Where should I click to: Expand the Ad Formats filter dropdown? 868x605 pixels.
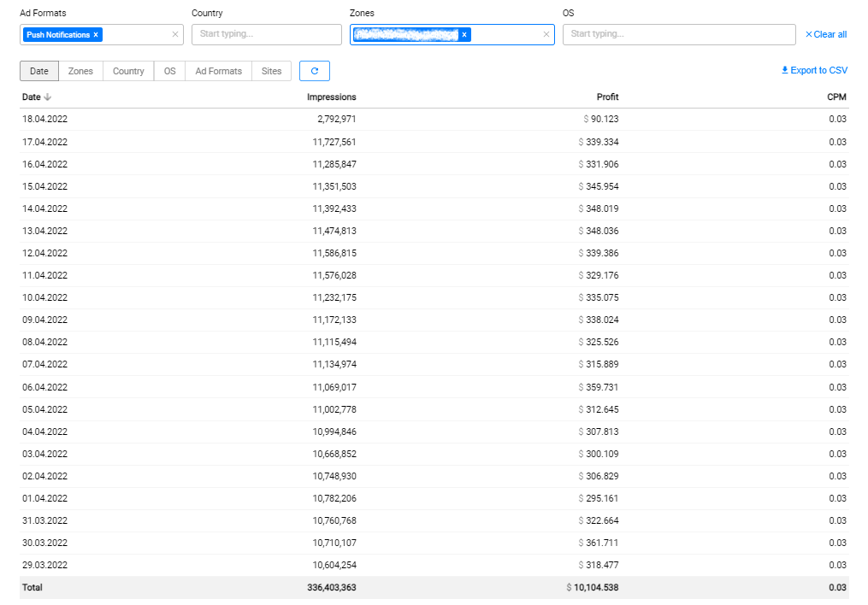[x=135, y=35]
